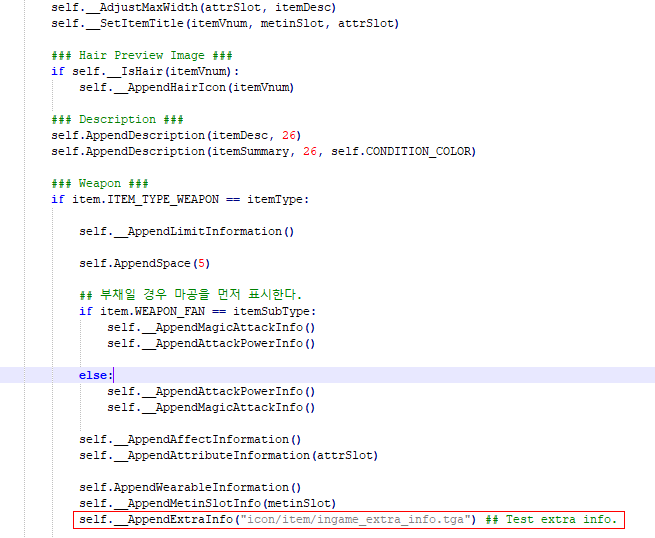
Task: Click the '### Weapon ###' comment
Action: [100, 183]
